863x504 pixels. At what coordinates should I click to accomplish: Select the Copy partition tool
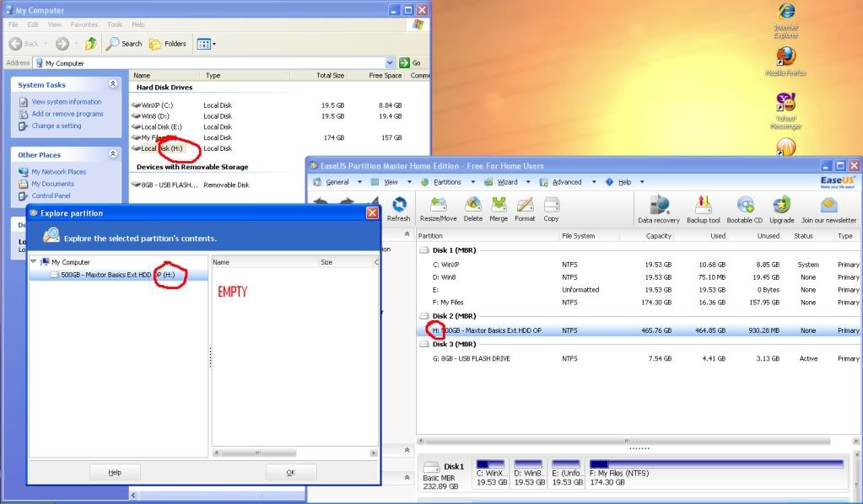[551, 209]
